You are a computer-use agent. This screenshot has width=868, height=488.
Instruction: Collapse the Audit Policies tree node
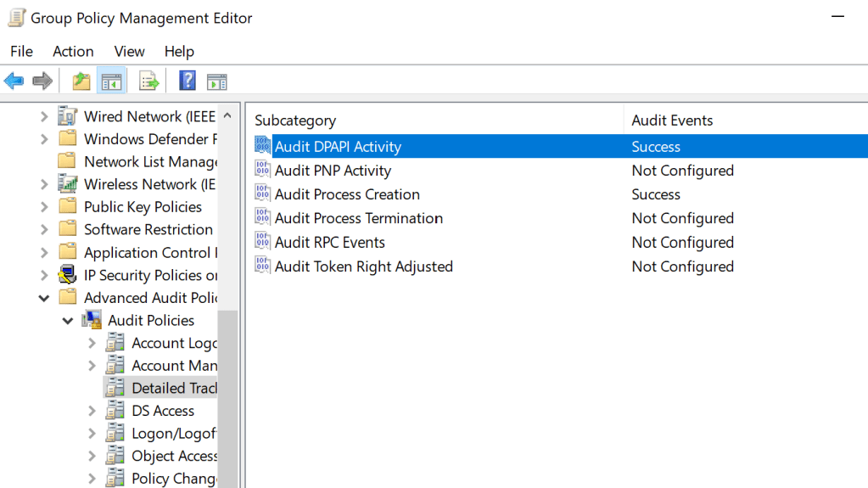68,321
